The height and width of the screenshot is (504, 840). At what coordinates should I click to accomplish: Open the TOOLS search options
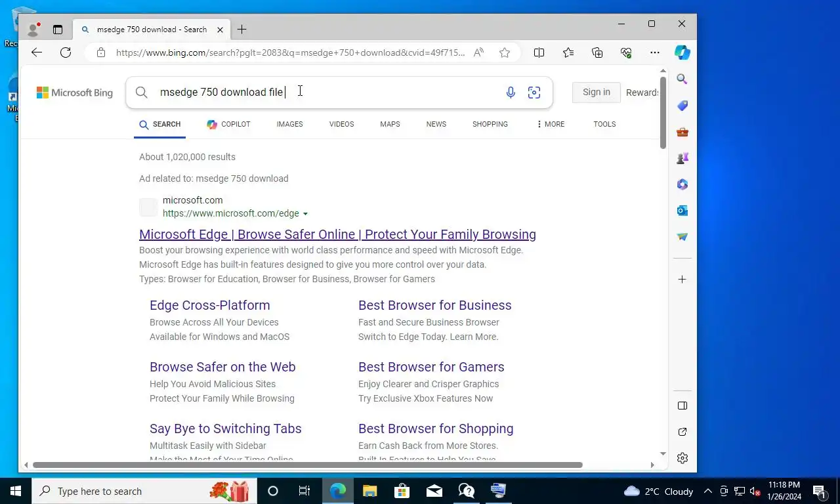pyautogui.click(x=604, y=124)
